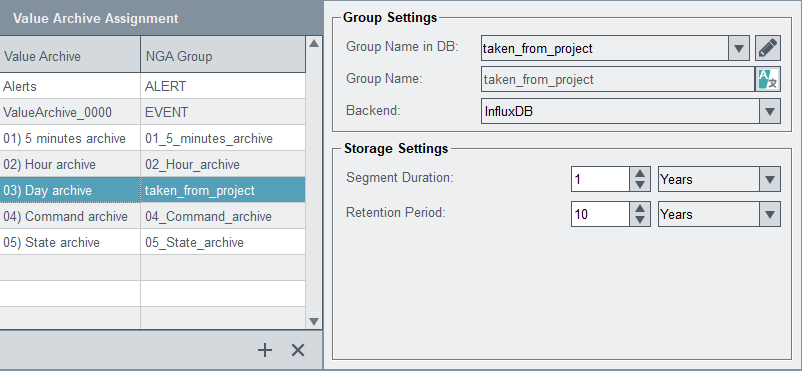Decrease Retention Period with down arrow
The image size is (802, 371).
(x=639, y=220)
